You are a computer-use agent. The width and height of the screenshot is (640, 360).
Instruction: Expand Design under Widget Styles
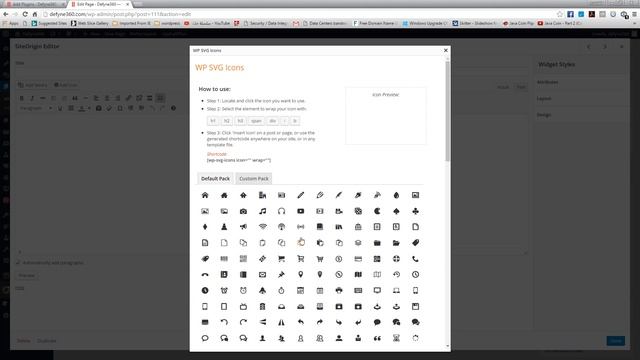click(544, 115)
